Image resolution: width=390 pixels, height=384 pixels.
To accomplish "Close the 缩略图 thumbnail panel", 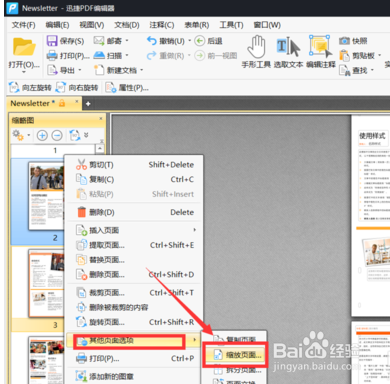I will coord(101,118).
